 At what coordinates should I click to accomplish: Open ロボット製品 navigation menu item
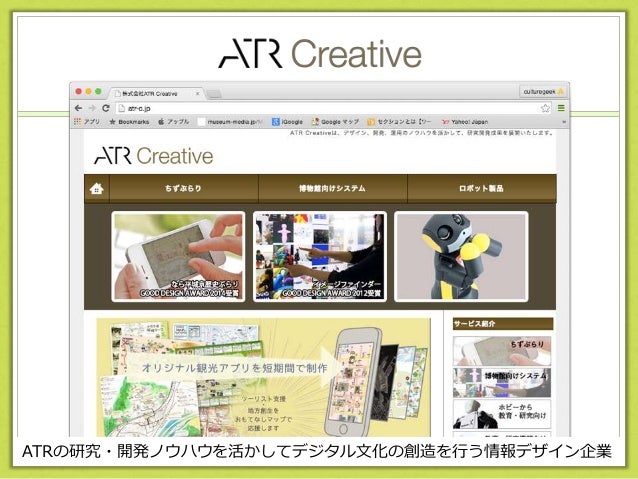pos(482,188)
